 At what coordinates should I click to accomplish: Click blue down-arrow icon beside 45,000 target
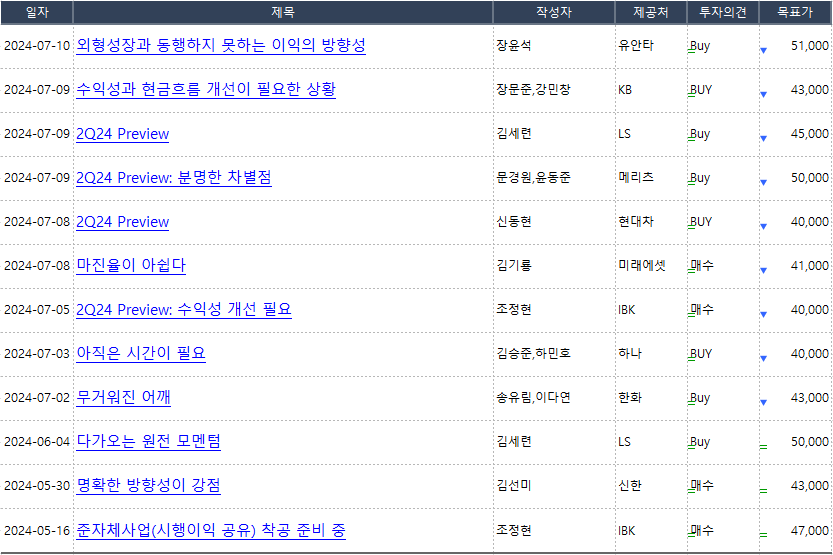coord(763,139)
